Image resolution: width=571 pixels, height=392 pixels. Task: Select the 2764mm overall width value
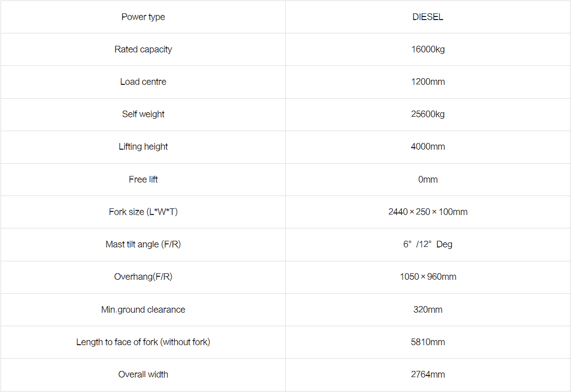428,375
